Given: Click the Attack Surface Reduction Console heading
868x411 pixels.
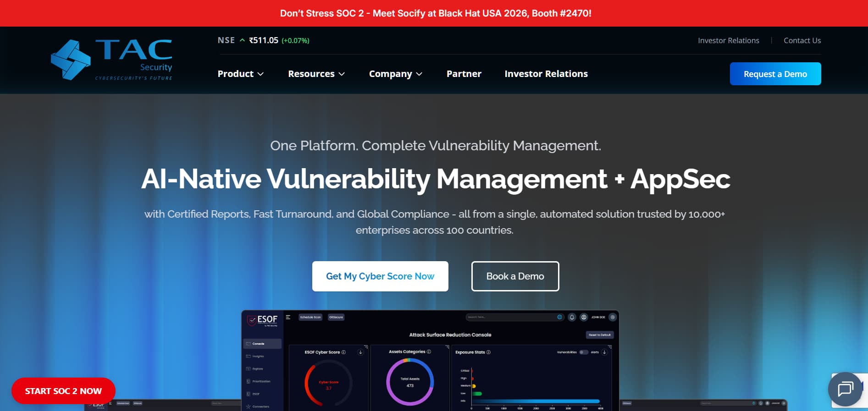Looking at the screenshot, I should [450, 335].
